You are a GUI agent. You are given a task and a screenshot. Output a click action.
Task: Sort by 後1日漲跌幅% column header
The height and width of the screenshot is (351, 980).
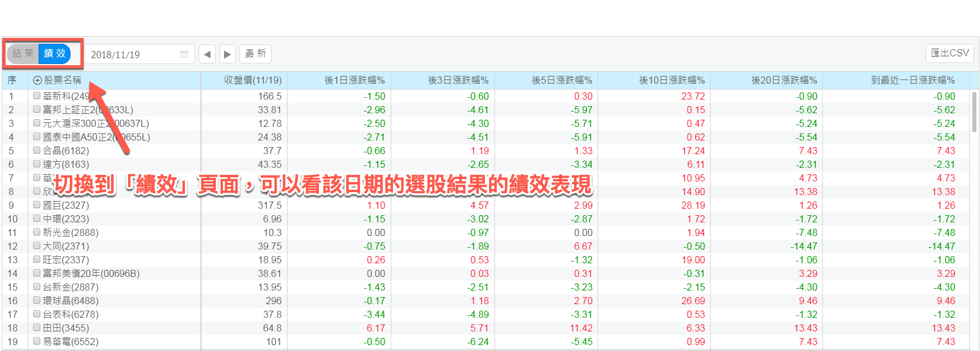tap(339, 81)
